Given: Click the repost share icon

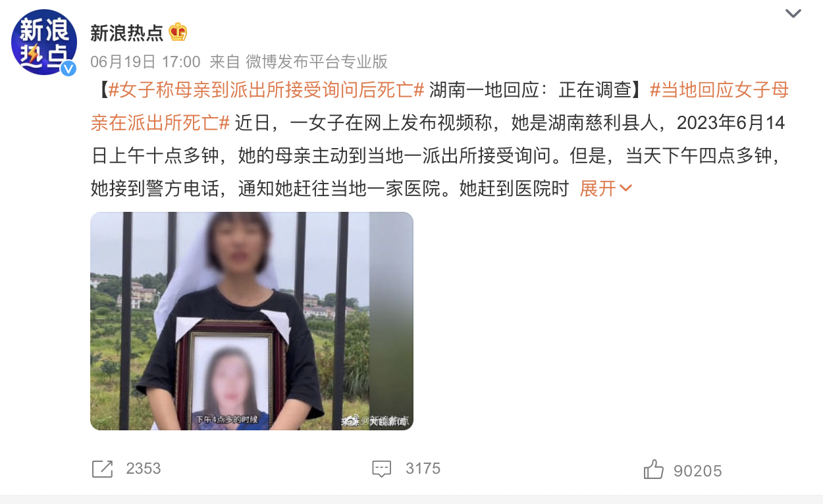Looking at the screenshot, I should [103, 469].
